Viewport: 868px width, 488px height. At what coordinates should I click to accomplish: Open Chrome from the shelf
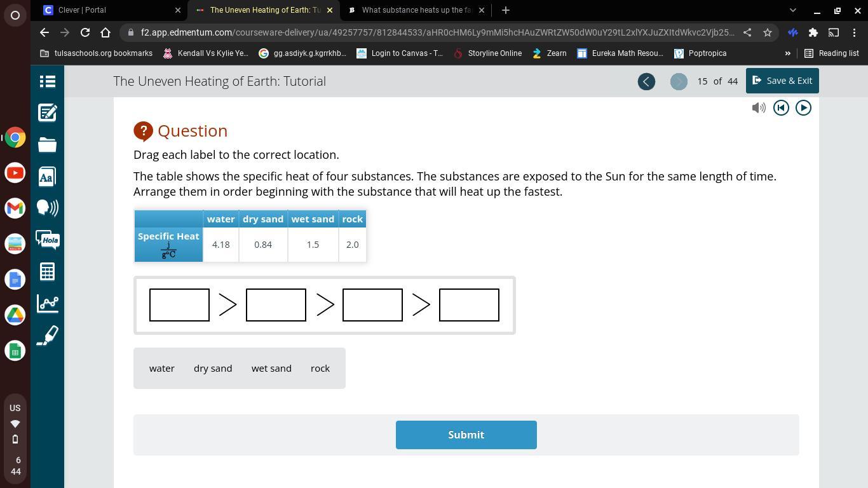pos(15,137)
